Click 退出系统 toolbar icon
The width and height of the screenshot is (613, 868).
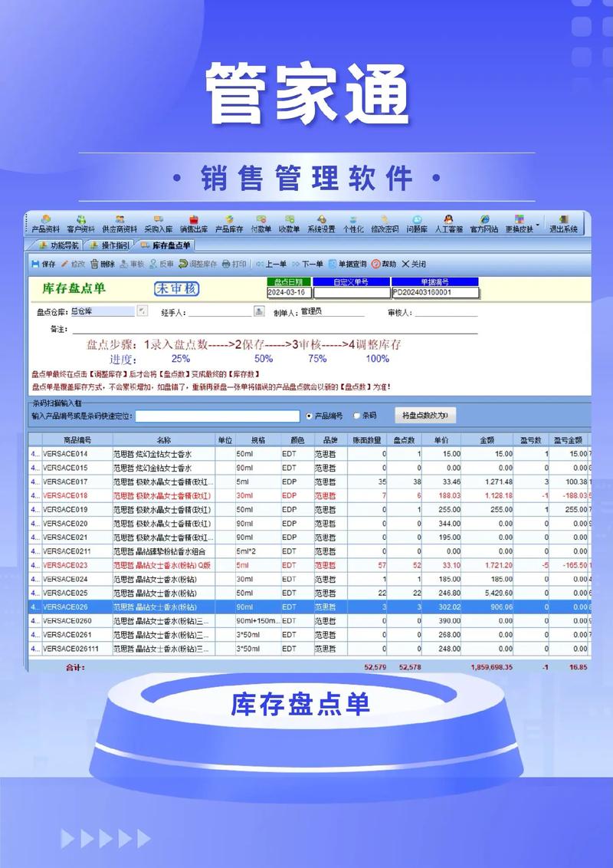point(563,224)
